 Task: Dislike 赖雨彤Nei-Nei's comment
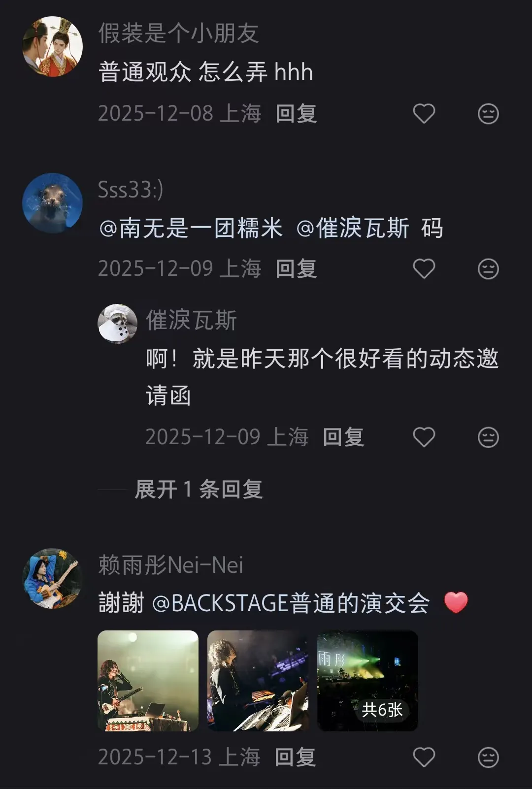click(488, 757)
